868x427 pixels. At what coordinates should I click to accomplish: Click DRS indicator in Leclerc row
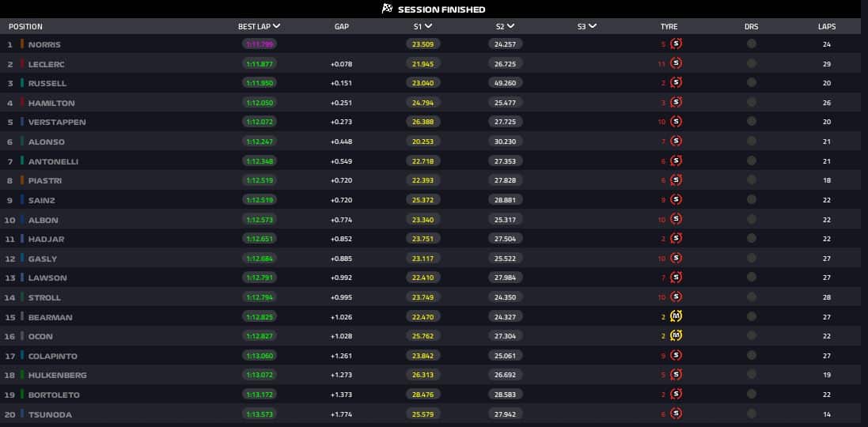point(751,63)
